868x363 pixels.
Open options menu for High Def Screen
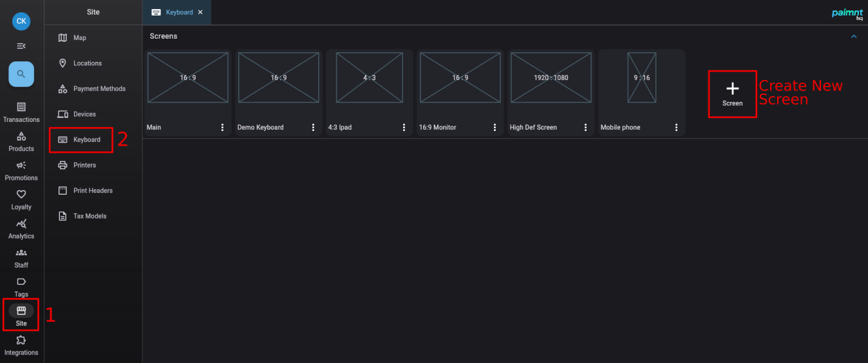click(x=586, y=128)
